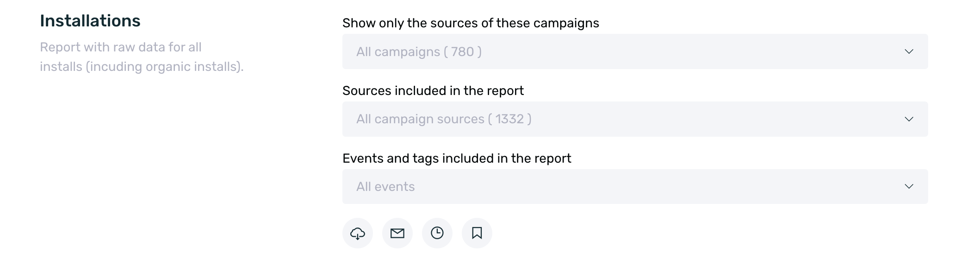Expand the chevron beside All campaign sources
The height and width of the screenshot is (279, 980).
pos(909,119)
